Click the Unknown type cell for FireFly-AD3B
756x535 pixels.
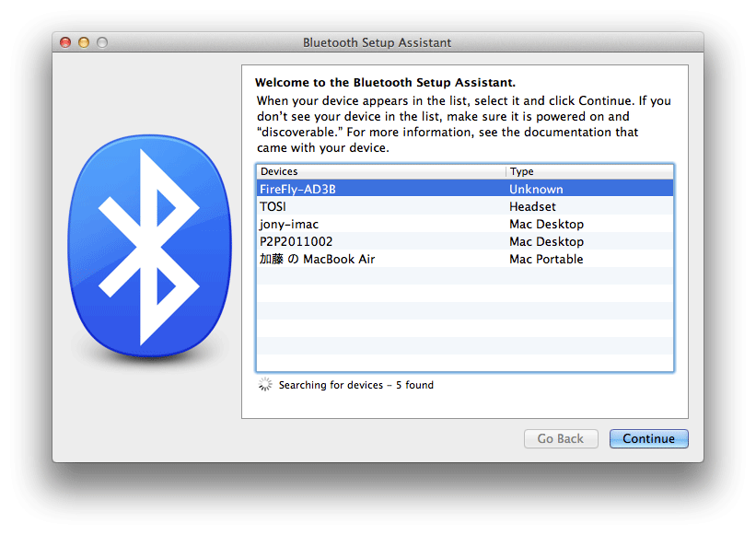point(536,189)
